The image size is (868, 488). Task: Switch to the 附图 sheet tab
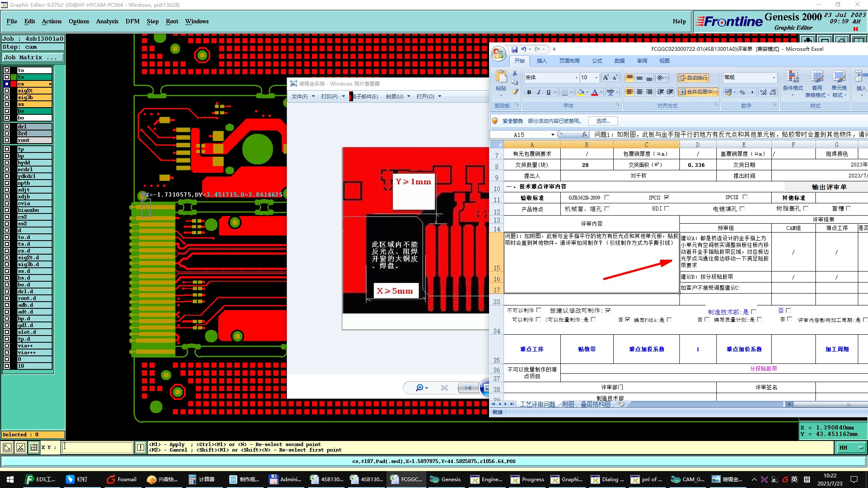568,404
